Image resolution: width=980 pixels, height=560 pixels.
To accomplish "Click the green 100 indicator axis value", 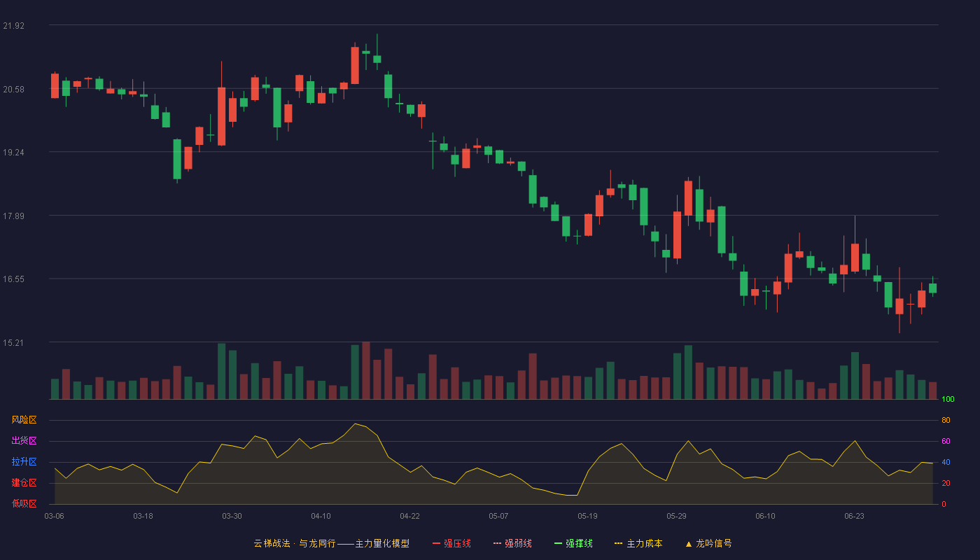I will click(948, 400).
